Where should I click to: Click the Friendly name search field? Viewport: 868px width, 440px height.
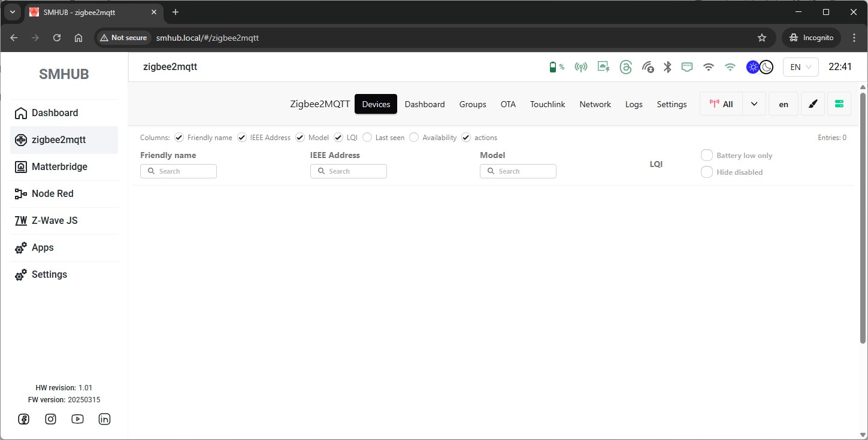179,171
